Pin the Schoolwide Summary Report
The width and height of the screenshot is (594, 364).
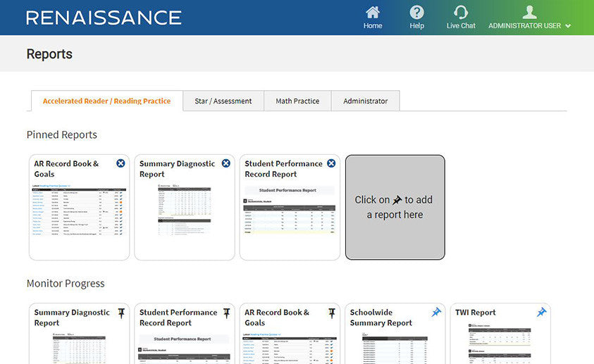click(x=436, y=312)
